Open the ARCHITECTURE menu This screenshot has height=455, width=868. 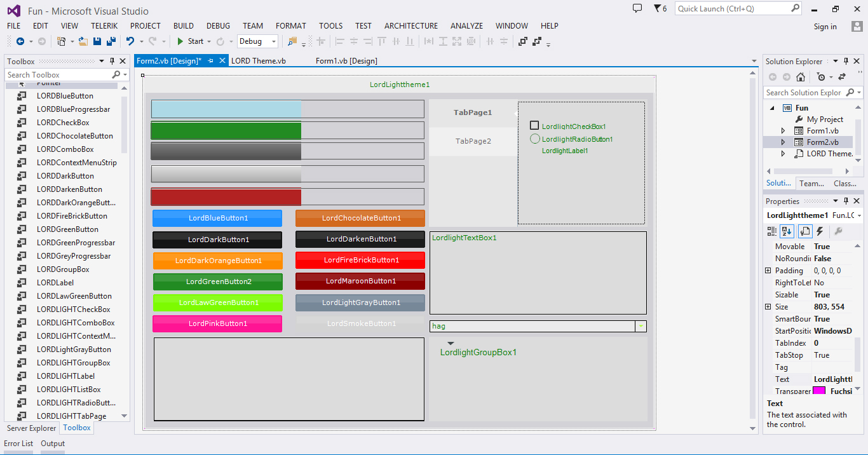point(410,26)
